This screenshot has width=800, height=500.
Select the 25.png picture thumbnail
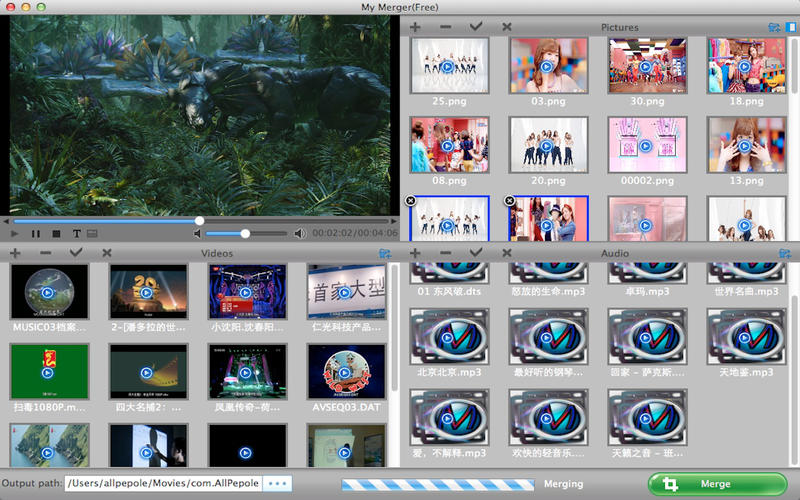[x=449, y=65]
